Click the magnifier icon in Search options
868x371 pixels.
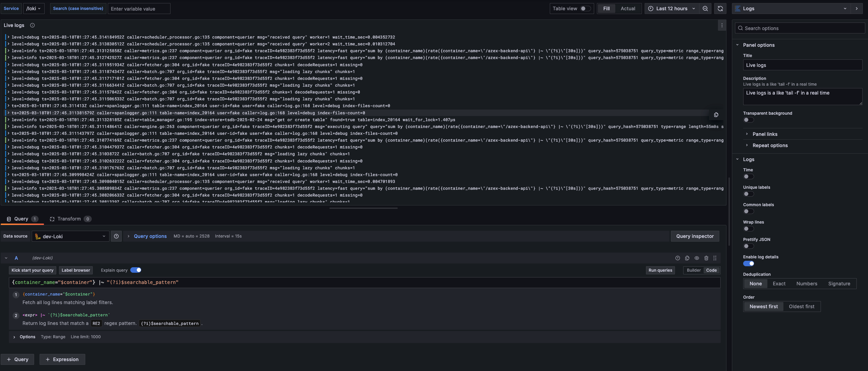point(740,28)
